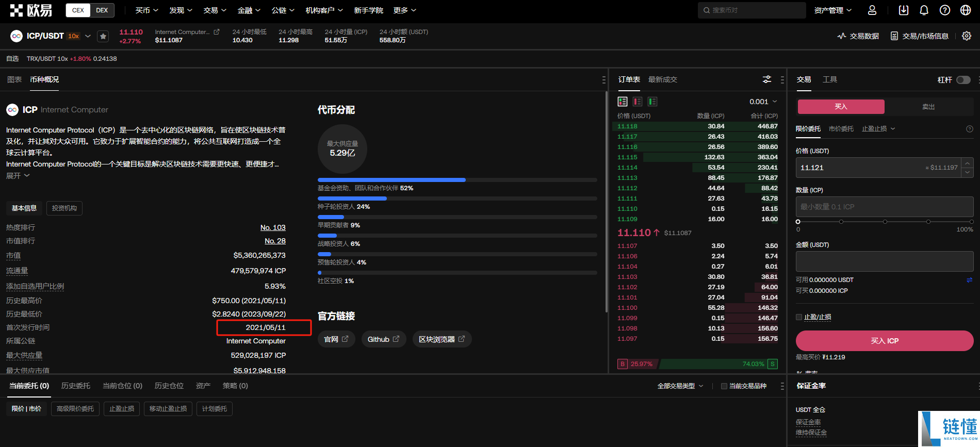The height and width of the screenshot is (447, 980).
Task: Select the trailing stop (移动止盈止损) filter
Action: coord(168,409)
